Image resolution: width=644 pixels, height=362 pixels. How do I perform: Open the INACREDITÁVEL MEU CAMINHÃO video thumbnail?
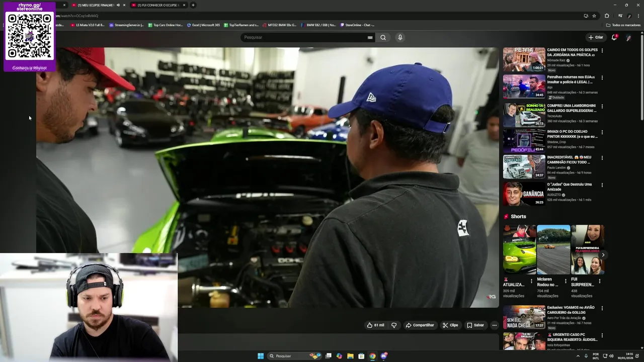pos(524,166)
